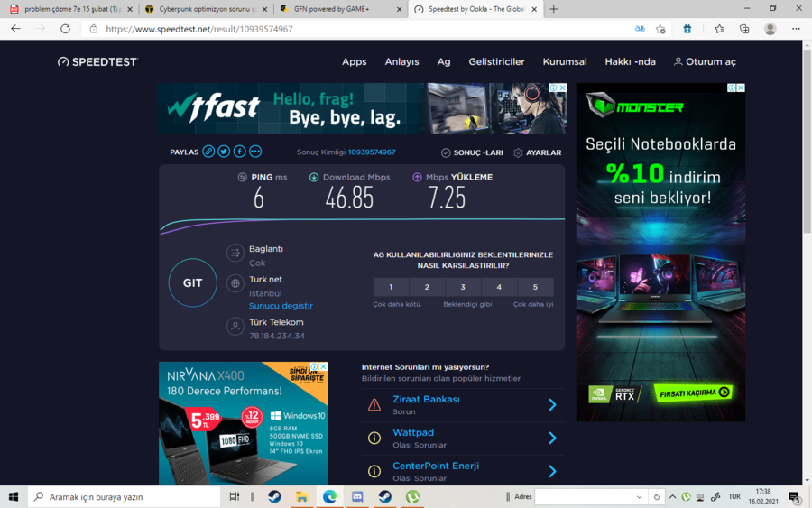The image size is (812, 508).
Task: Switch to GFN powered by GAME+ tab
Action: pyautogui.click(x=341, y=9)
